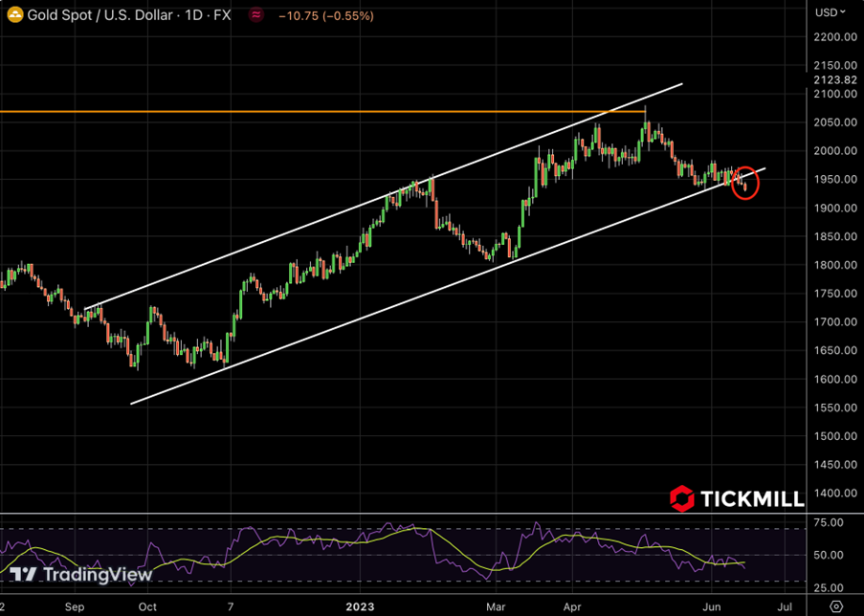The width and height of the screenshot is (864, 616).
Task: Click the pink wave indicator icon in header
Action: coord(255,15)
